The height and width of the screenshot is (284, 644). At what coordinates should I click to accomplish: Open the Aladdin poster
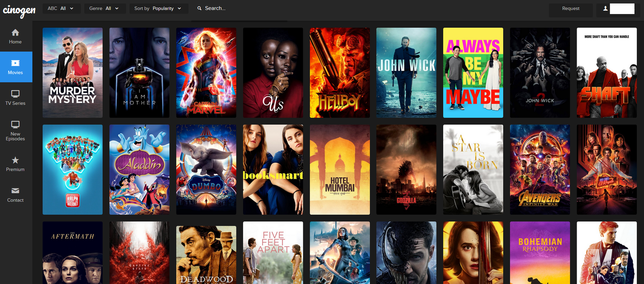coord(139,170)
